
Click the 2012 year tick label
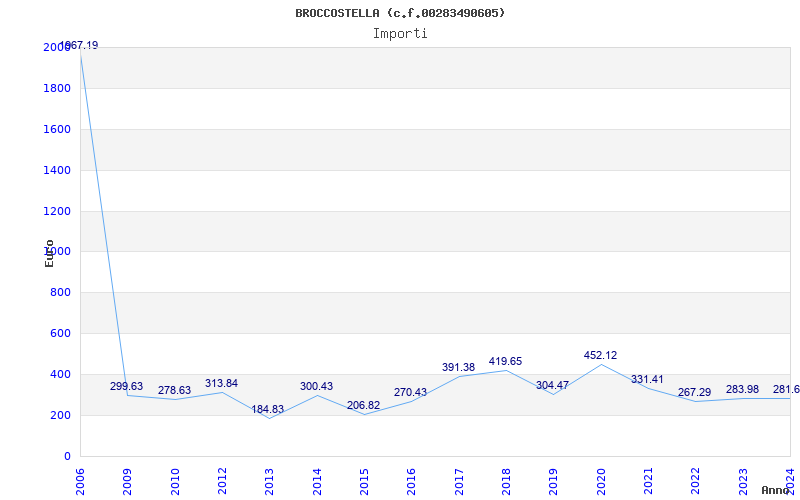pos(222,482)
